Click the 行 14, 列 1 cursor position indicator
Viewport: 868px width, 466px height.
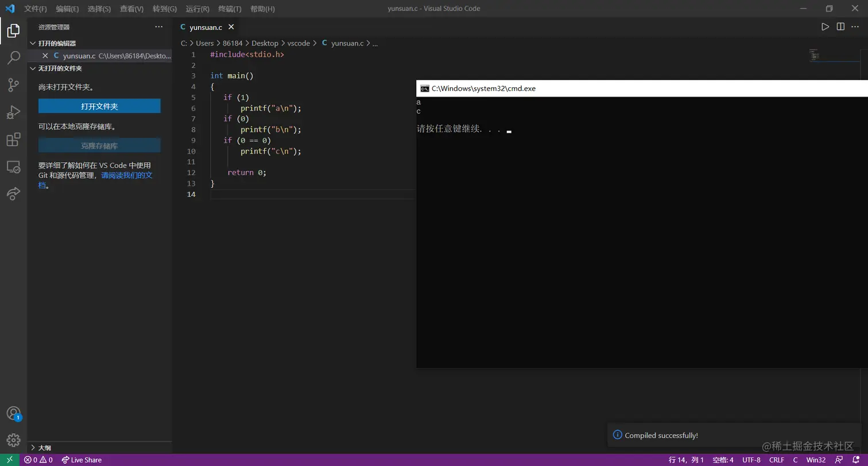tap(686, 460)
